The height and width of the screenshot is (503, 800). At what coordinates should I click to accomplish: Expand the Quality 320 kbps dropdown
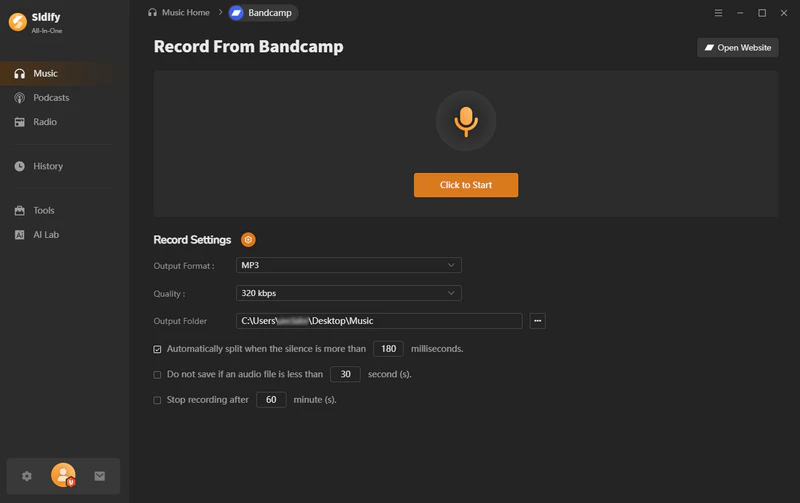point(348,293)
